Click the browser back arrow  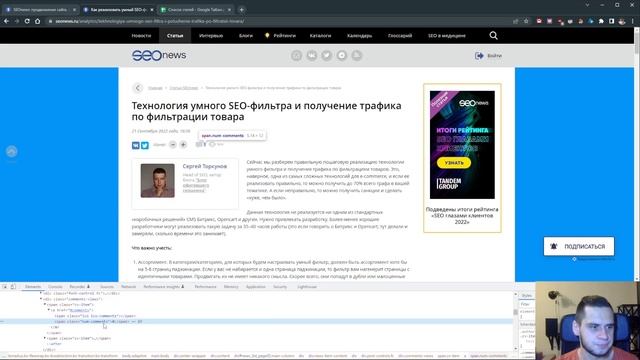tap(7, 21)
